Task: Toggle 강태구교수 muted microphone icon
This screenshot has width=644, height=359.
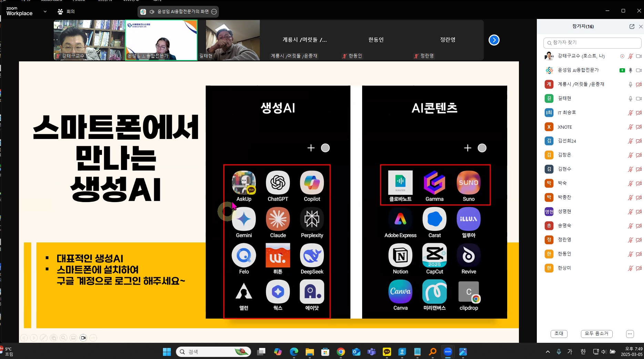Action: pyautogui.click(x=631, y=56)
